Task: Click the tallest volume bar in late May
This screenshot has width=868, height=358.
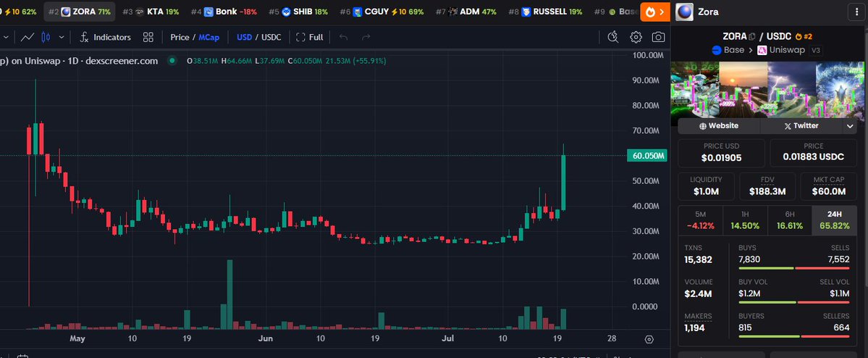Action: coord(229,295)
